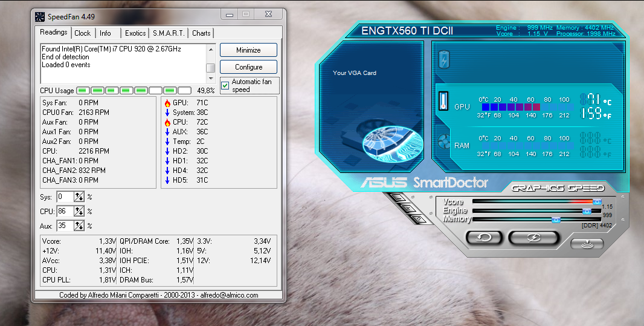Click the SmartDoctor reset-to-default circular arrow button
The width and height of the screenshot is (644, 326).
pyautogui.click(x=485, y=238)
